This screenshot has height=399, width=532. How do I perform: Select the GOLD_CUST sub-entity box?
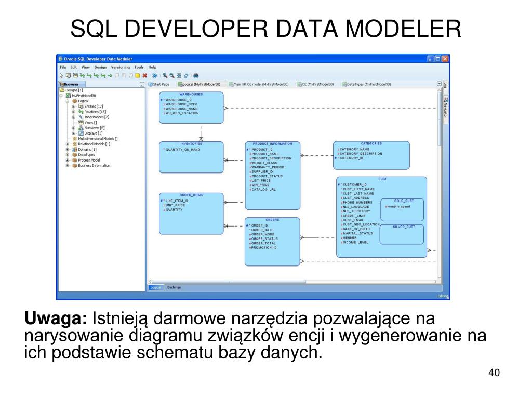pyautogui.click(x=402, y=210)
